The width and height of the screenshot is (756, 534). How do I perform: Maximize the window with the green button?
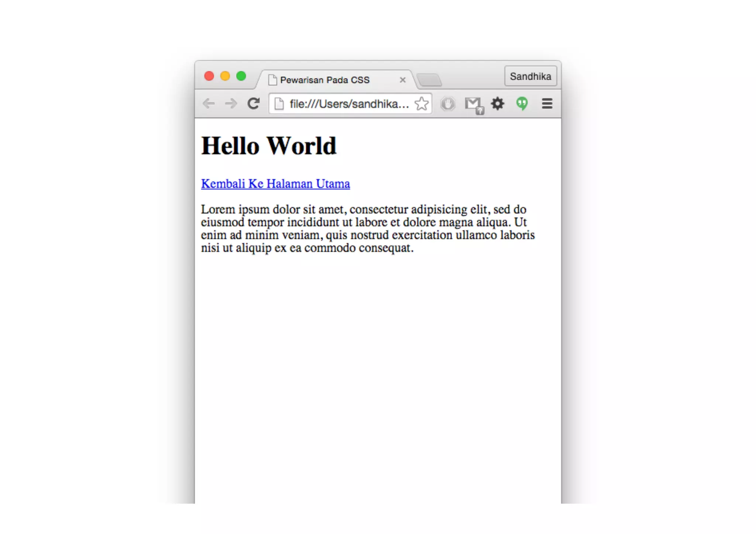(x=241, y=76)
